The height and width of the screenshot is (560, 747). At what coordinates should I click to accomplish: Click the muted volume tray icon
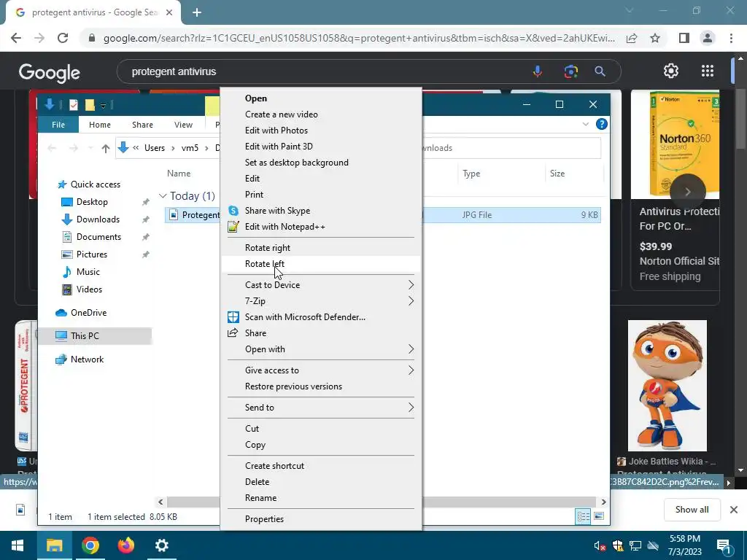click(600, 545)
